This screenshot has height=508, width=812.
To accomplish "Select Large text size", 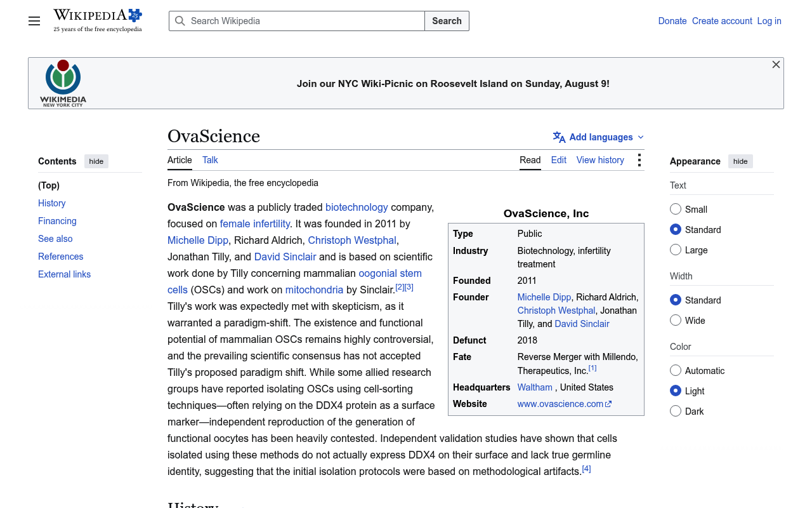I will click(x=676, y=250).
